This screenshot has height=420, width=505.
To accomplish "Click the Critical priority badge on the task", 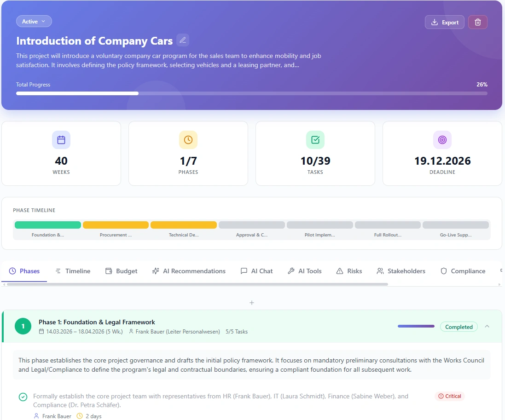I will click(450, 396).
